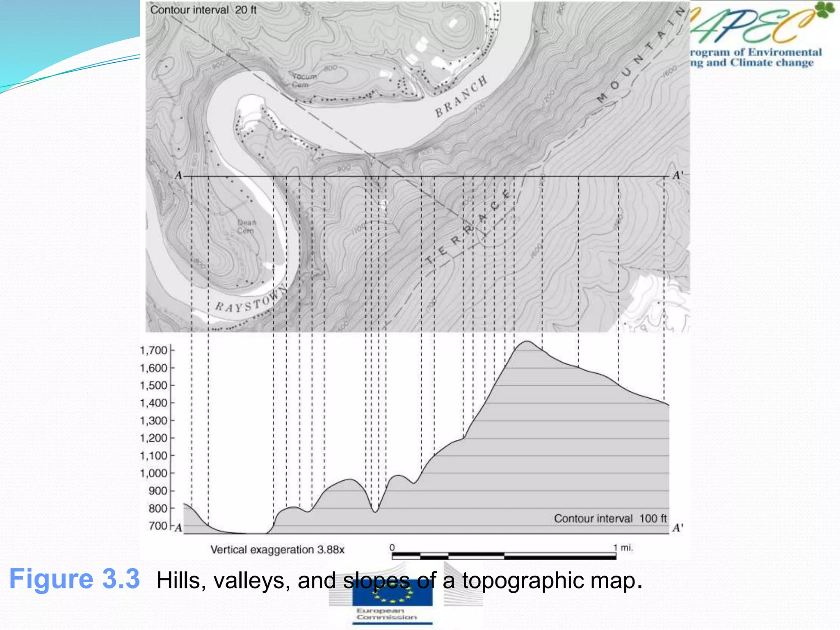Click the 'Dean Cem' map label
The image size is (840, 630).
click(x=247, y=226)
